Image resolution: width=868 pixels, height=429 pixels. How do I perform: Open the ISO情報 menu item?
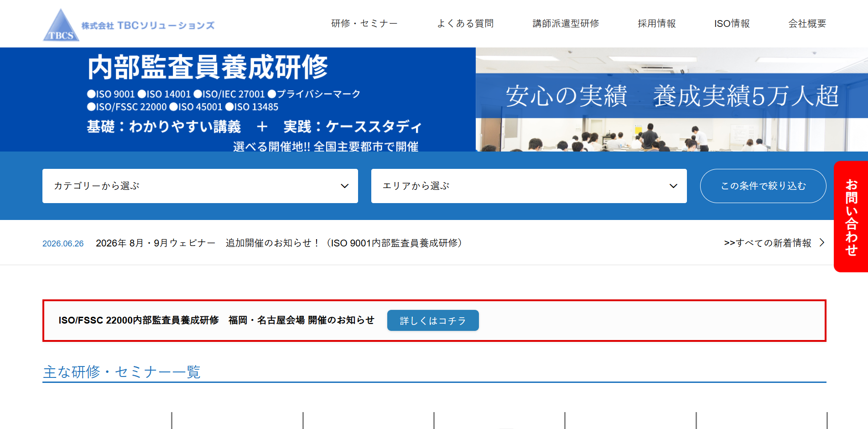732,23
